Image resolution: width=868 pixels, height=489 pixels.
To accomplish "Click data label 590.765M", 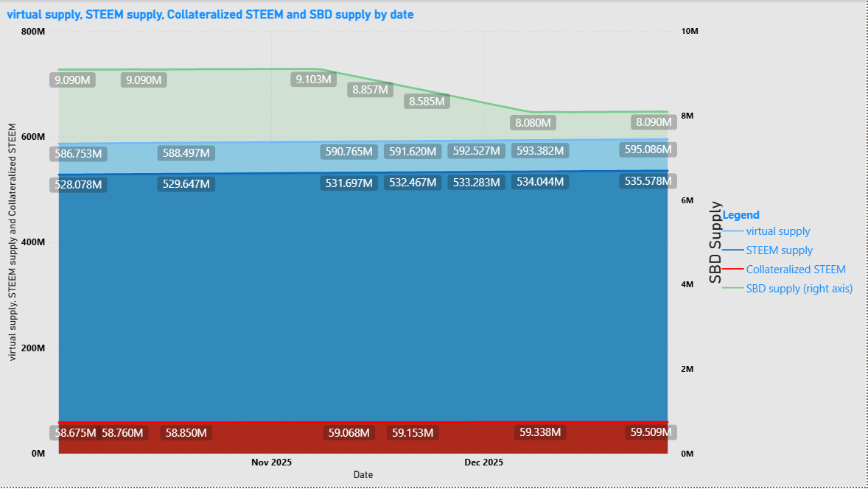I will click(x=349, y=152).
